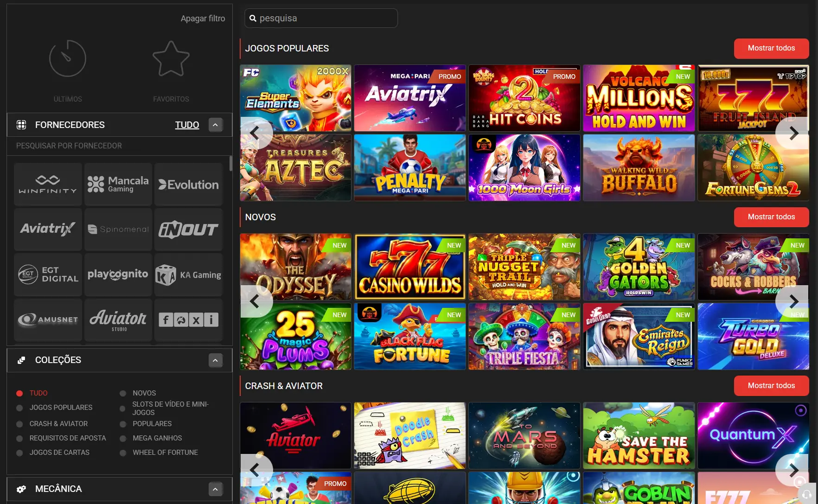
Task: Select the Winfinity provider logo
Action: 48,184
